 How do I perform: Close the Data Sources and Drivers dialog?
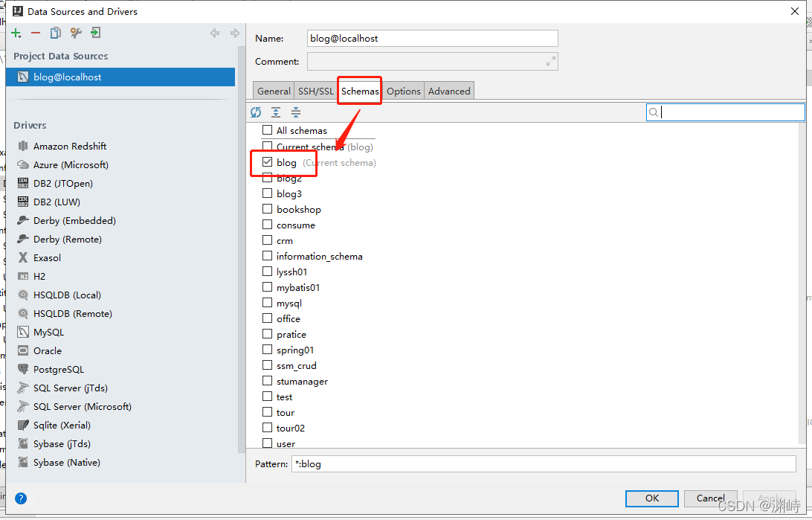tap(795, 11)
